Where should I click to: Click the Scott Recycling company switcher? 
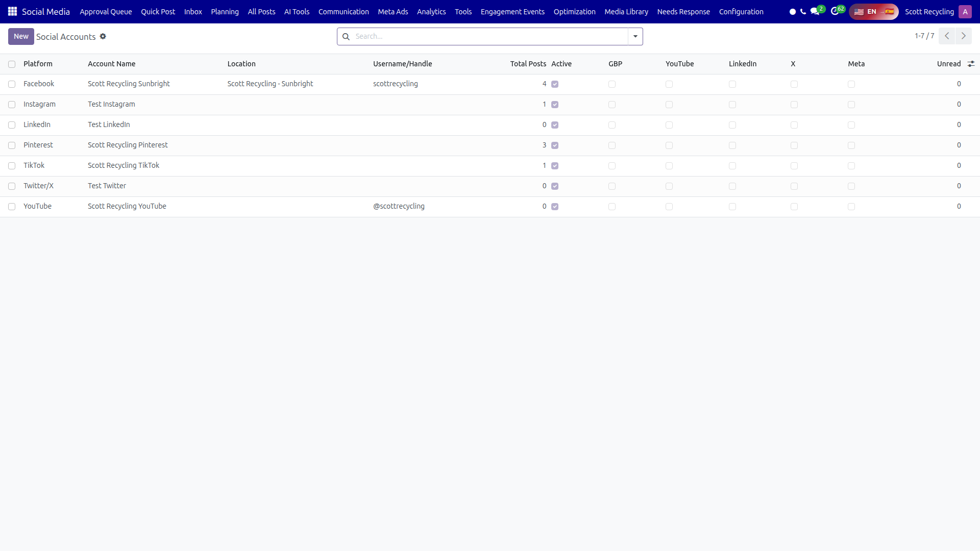(x=929, y=12)
